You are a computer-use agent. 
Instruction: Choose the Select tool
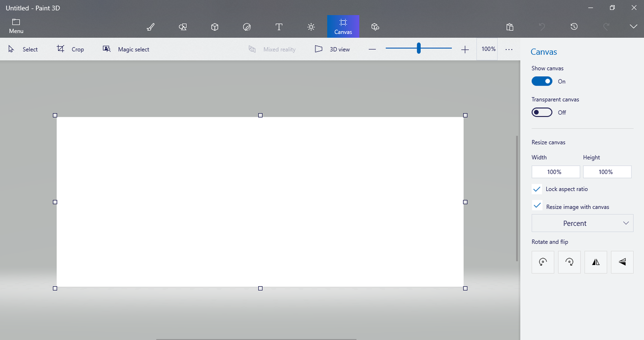pyautogui.click(x=23, y=49)
